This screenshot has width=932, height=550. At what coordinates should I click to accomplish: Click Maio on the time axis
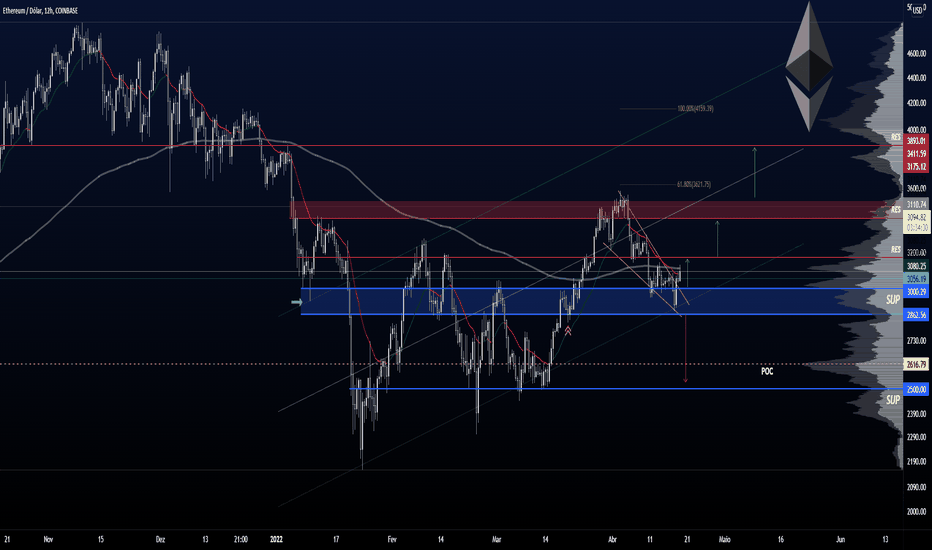tap(724, 540)
